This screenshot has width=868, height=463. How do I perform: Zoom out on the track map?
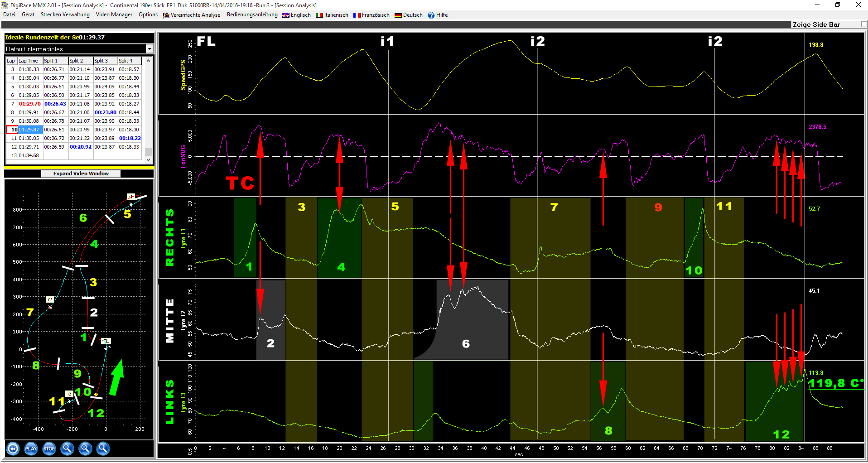pos(85,449)
